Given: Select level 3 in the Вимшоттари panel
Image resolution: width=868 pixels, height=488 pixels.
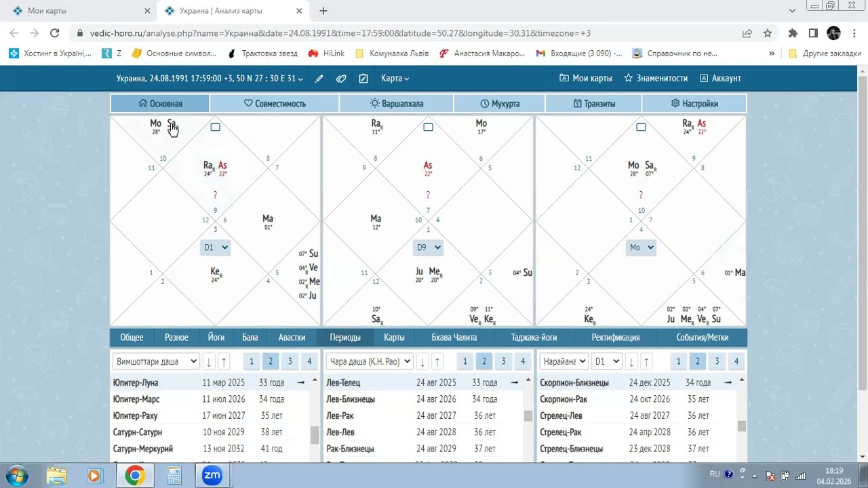Looking at the screenshot, I should [x=290, y=361].
